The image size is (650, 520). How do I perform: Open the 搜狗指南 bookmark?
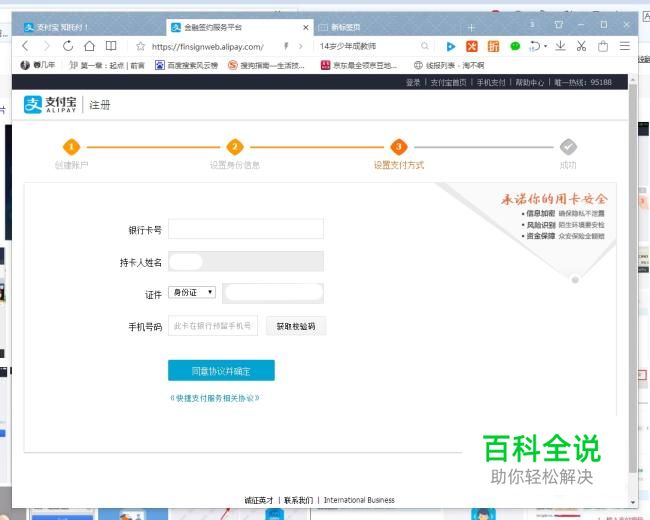click(x=267, y=65)
